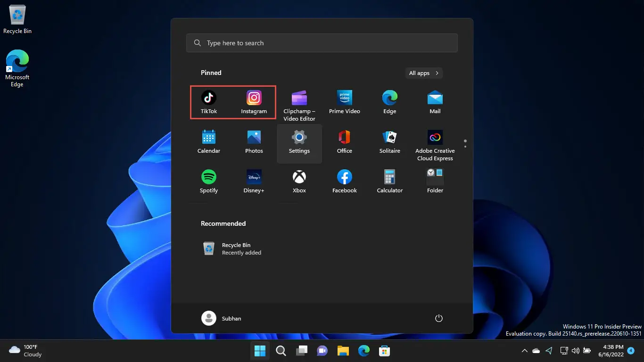Click the location tray icon

pos(549,351)
